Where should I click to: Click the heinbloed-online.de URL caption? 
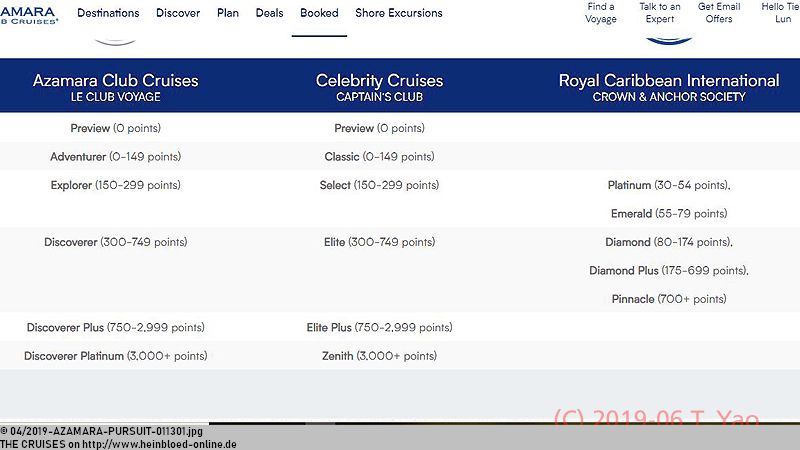coord(118,444)
